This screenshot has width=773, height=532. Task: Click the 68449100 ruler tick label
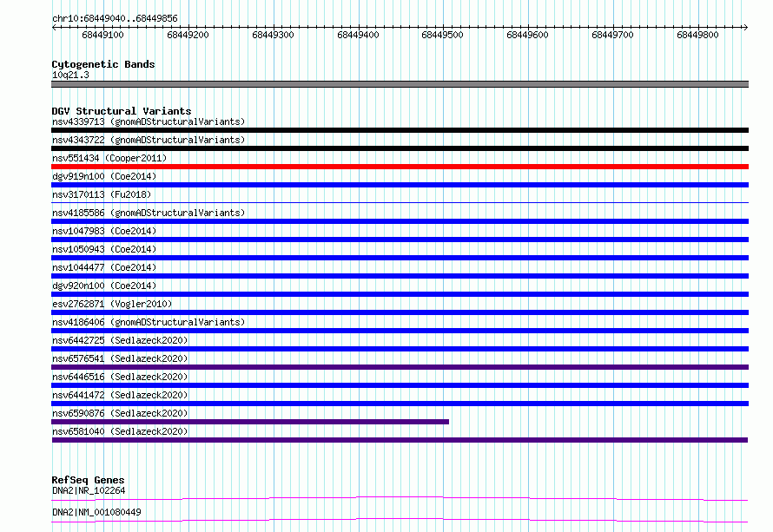102,35
